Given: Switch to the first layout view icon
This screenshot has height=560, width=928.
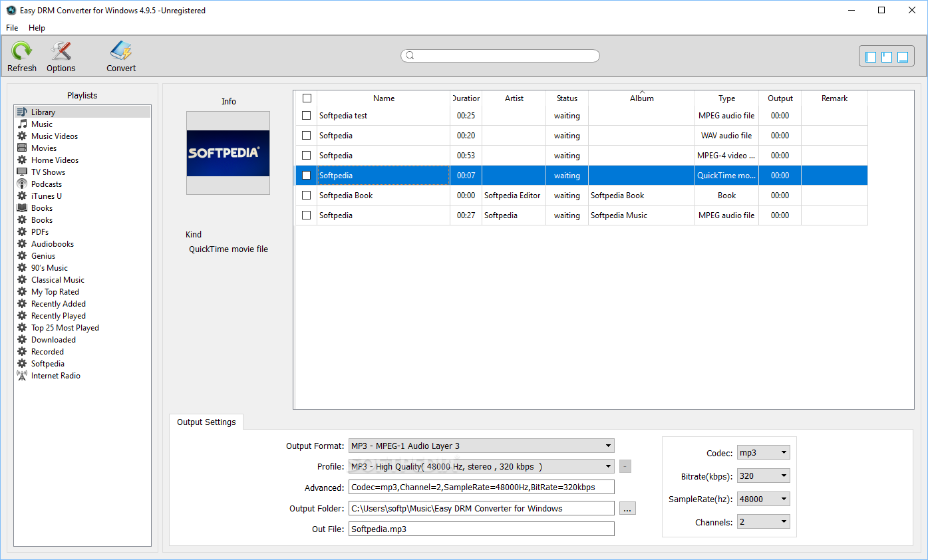Looking at the screenshot, I should (x=871, y=57).
